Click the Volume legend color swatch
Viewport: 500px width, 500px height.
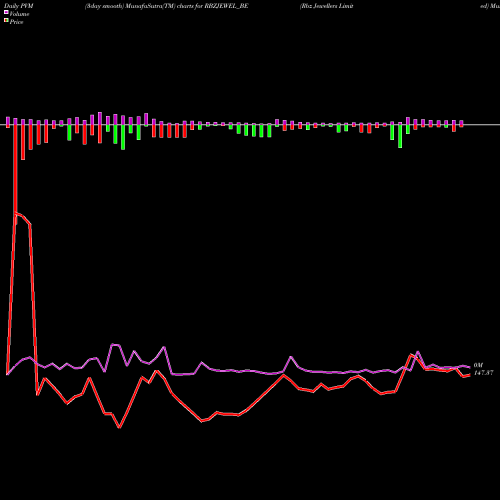(x=6, y=12)
